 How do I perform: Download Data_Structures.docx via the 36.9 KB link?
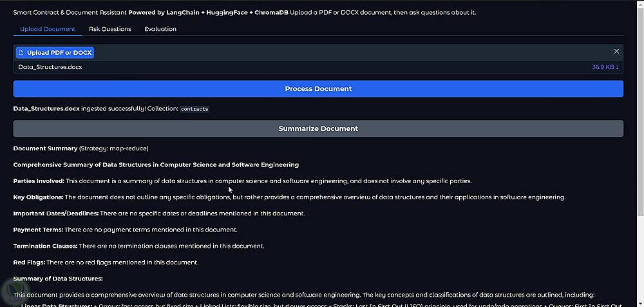tap(605, 67)
